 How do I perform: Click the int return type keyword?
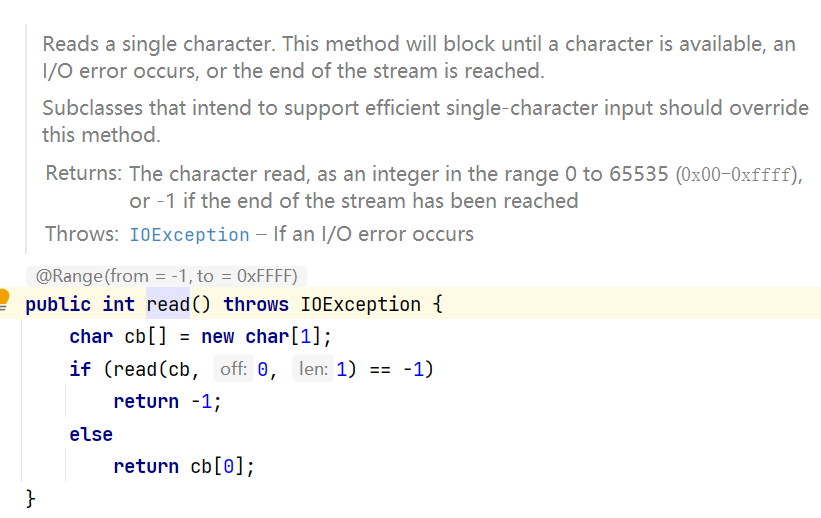pos(119,304)
